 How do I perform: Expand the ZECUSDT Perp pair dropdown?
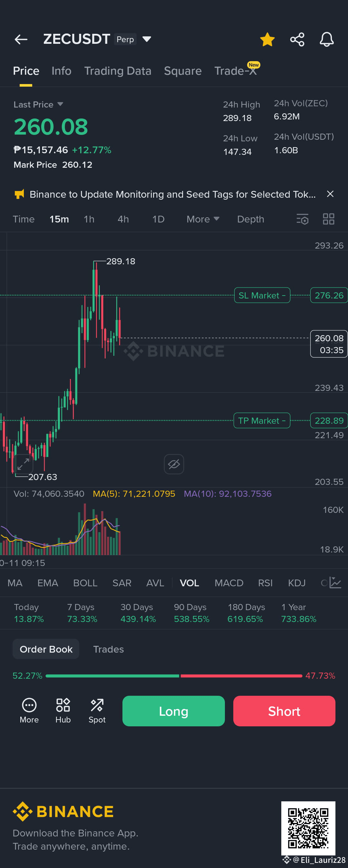point(147,39)
